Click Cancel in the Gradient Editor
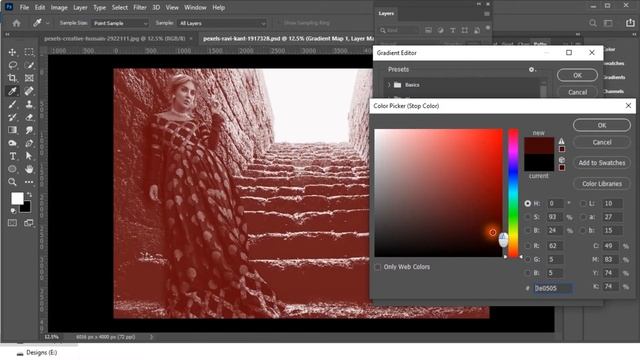 [x=577, y=92]
